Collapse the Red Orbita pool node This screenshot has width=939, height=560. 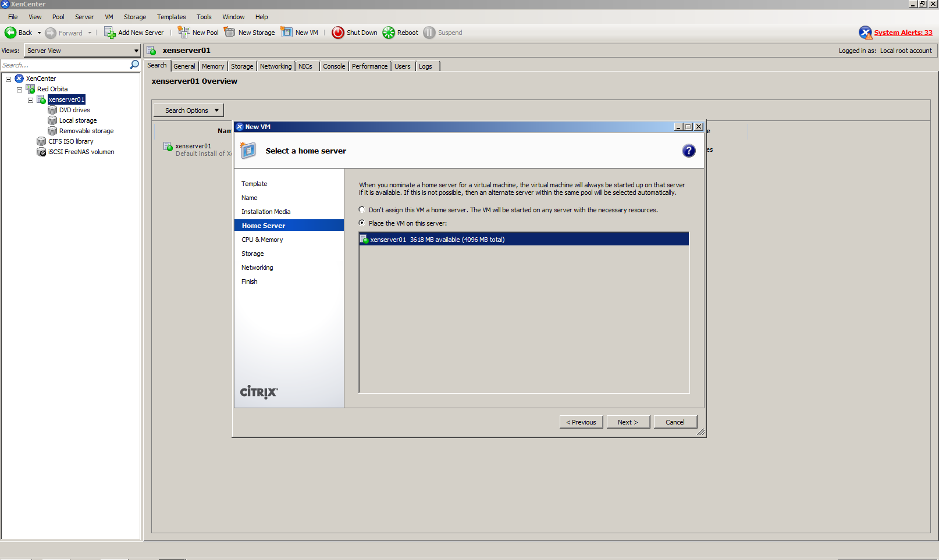click(x=19, y=90)
